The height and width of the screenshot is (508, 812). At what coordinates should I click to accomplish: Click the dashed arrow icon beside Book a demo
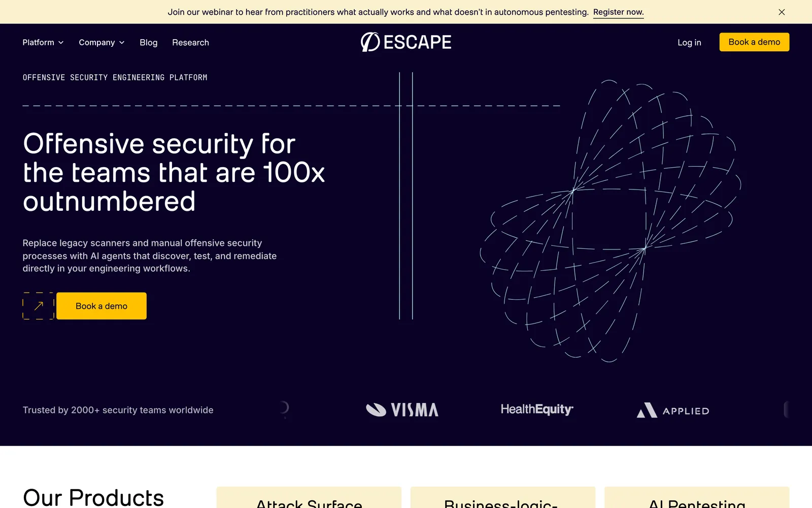coord(39,306)
